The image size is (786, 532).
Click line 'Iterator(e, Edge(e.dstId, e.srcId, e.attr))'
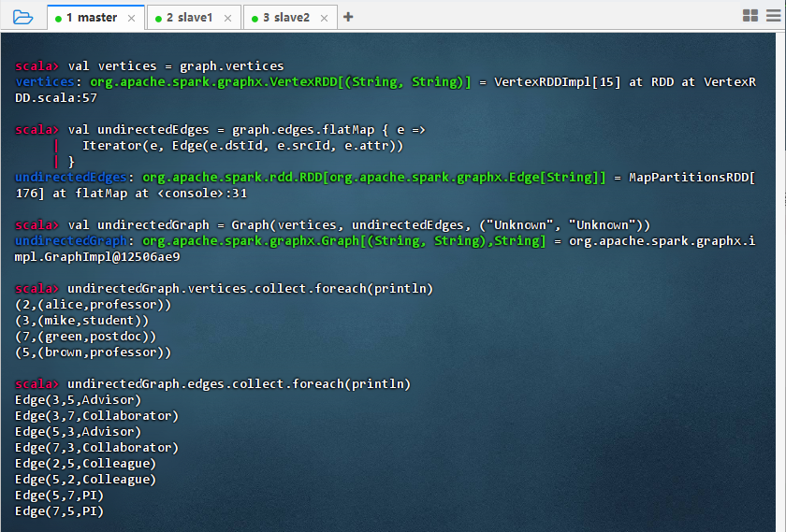click(x=242, y=146)
